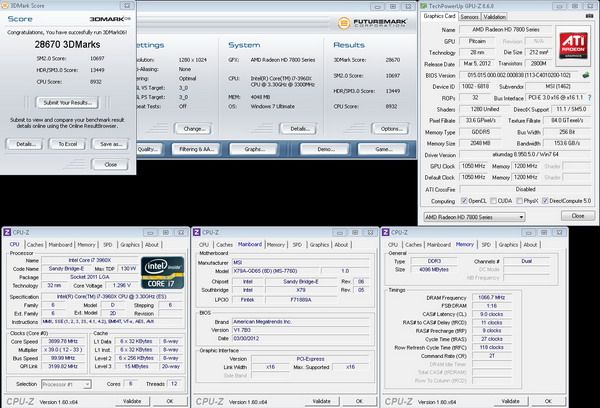Click the Submit Your Results button
The height and width of the screenshot is (408, 600).
click(x=67, y=103)
